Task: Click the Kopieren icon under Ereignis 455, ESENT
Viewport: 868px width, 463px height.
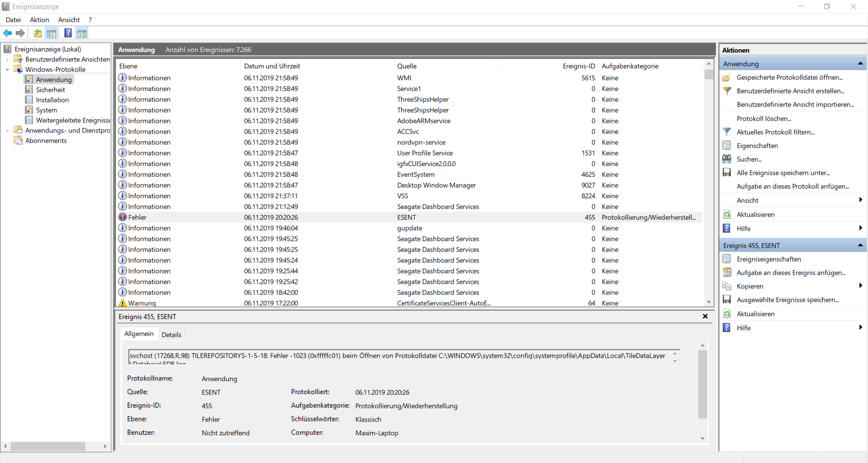Action: click(x=727, y=286)
